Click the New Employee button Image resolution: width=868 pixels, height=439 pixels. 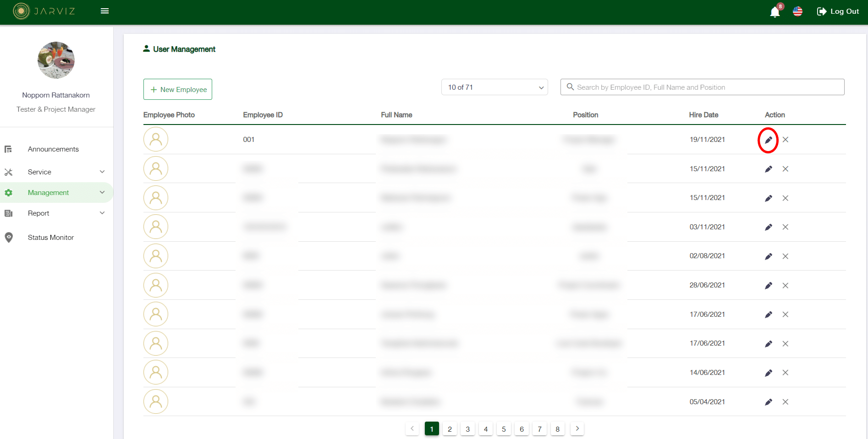[x=178, y=90]
